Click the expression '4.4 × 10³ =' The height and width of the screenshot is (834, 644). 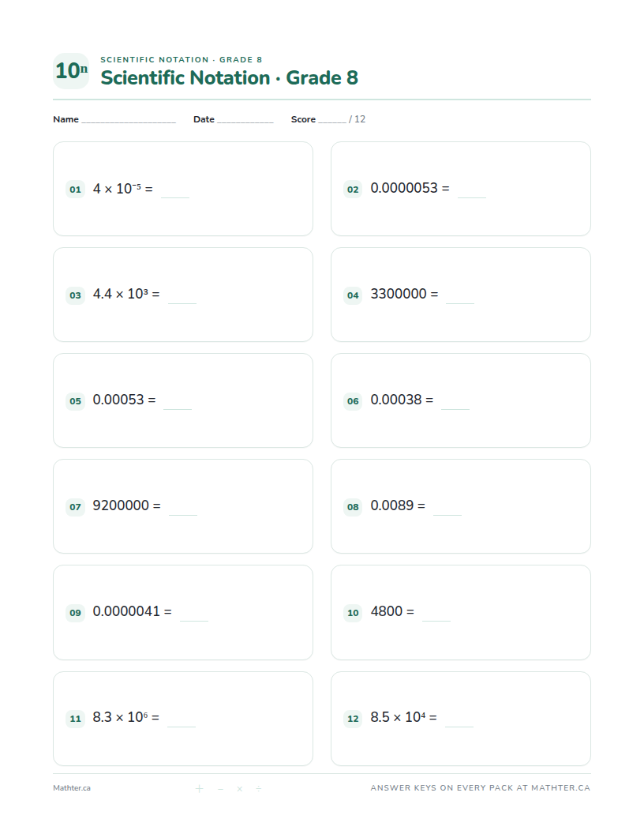(126, 294)
